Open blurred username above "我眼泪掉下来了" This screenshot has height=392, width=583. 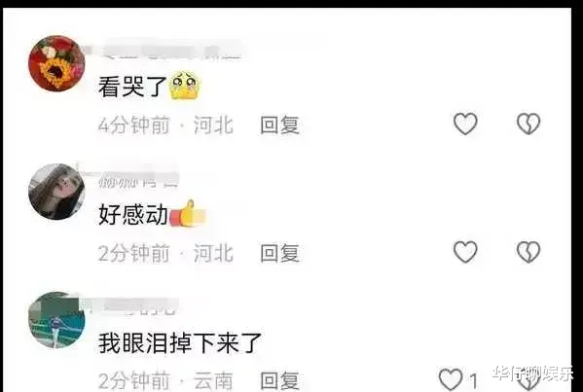click(128, 305)
